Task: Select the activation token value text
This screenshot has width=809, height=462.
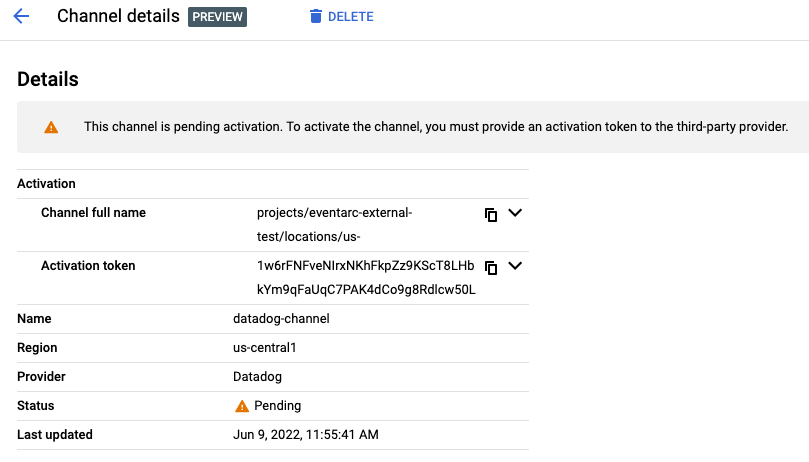Action: (365, 278)
